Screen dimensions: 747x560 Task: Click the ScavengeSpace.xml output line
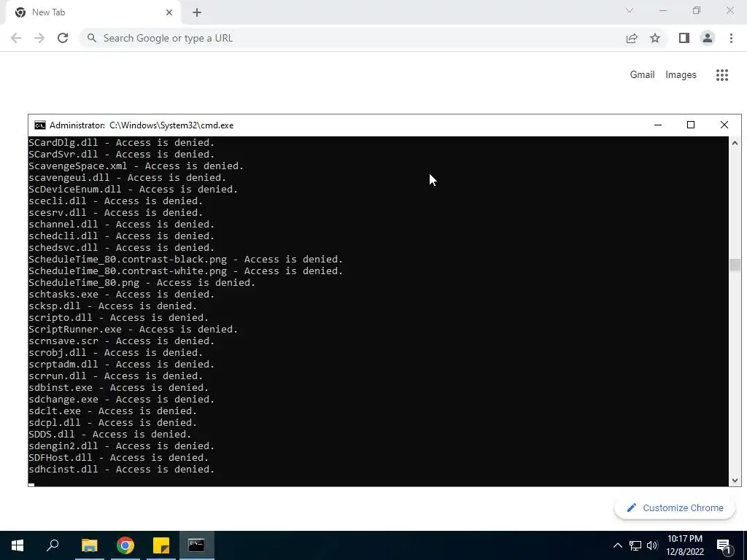[x=136, y=166]
